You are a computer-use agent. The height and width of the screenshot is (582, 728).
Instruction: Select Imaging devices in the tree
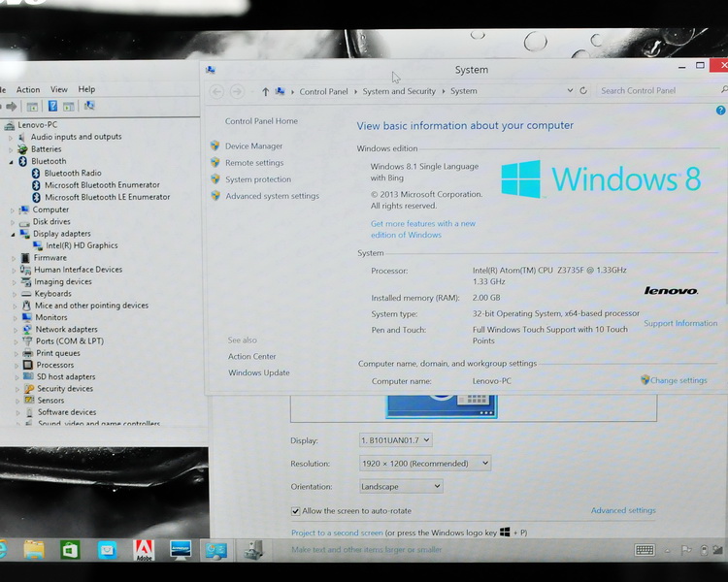[63, 281]
